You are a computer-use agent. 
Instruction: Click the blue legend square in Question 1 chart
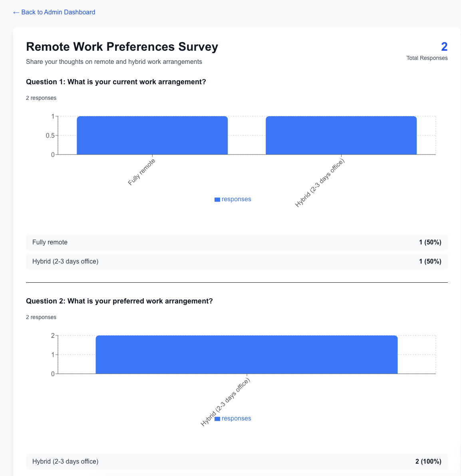tap(217, 200)
